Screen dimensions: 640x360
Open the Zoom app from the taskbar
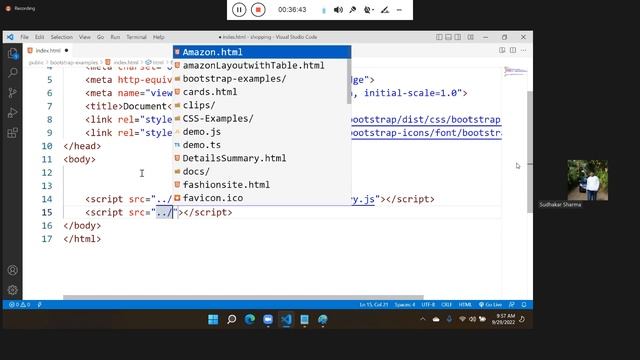[268, 320]
